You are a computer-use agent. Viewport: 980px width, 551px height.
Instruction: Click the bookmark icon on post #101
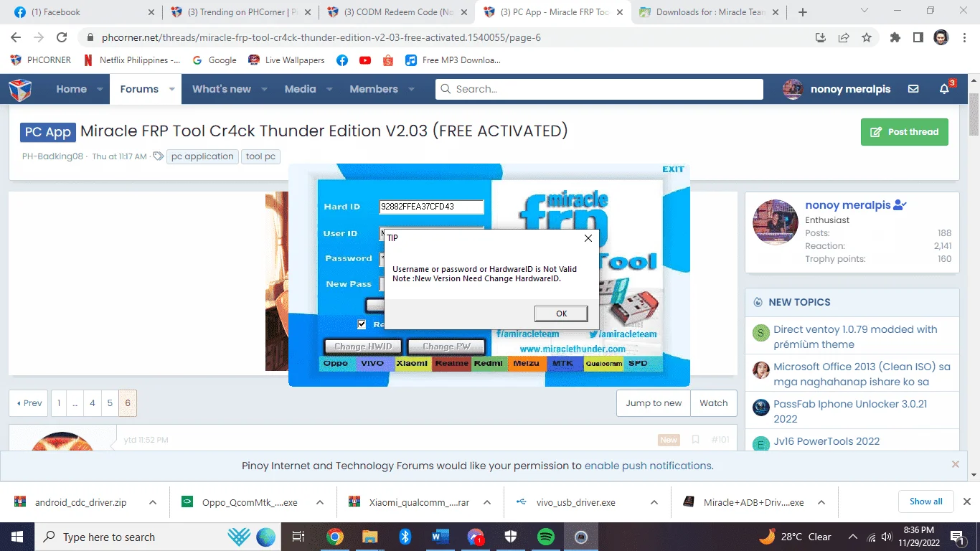coord(695,439)
